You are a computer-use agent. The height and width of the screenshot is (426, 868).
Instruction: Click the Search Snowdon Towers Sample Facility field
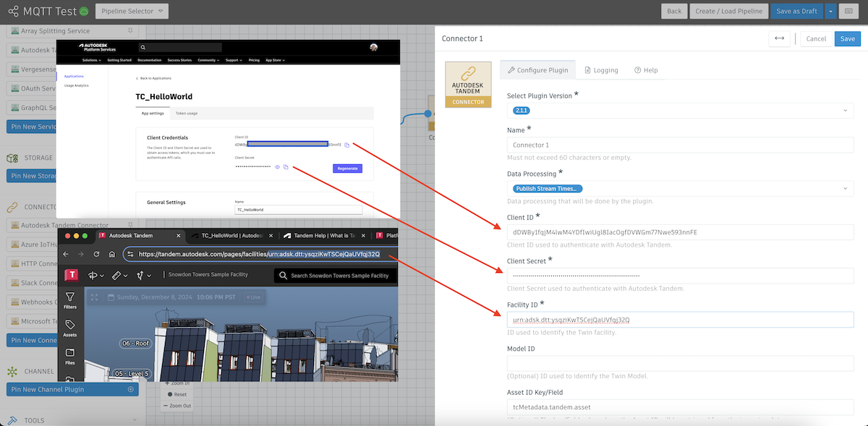pyautogui.click(x=336, y=275)
